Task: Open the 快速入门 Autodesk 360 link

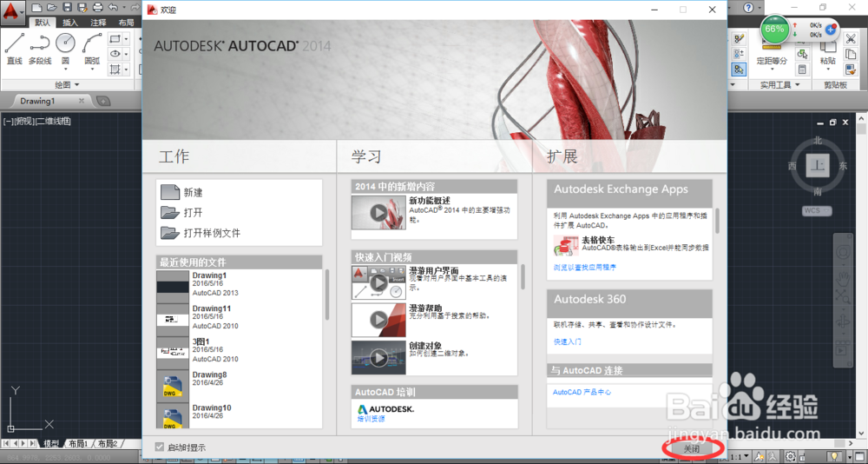Action: [x=568, y=342]
